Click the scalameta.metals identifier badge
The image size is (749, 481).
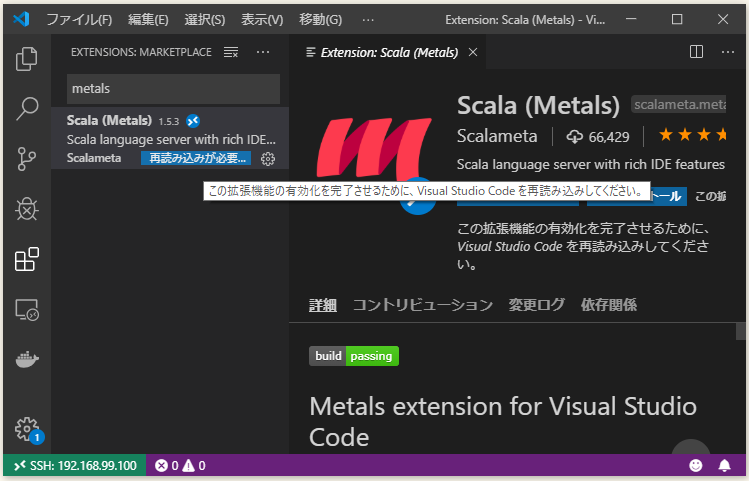678,104
